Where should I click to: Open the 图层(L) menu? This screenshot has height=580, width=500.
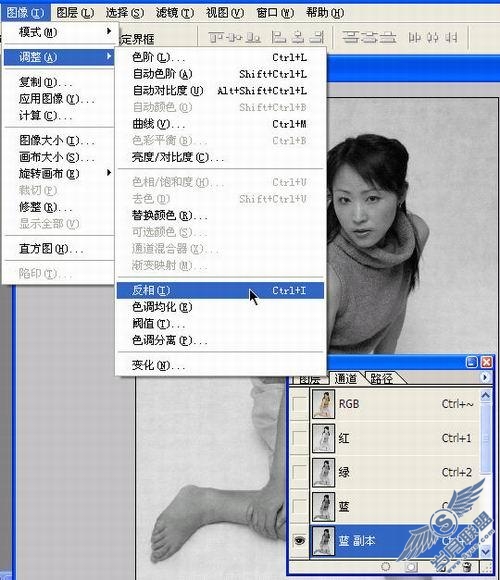[x=75, y=13]
